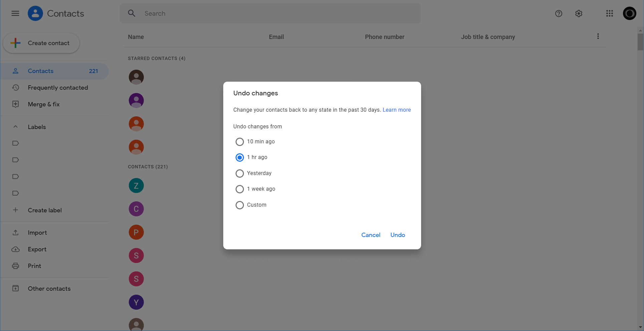Confirm with the Undo button
644x331 pixels.
pos(397,235)
